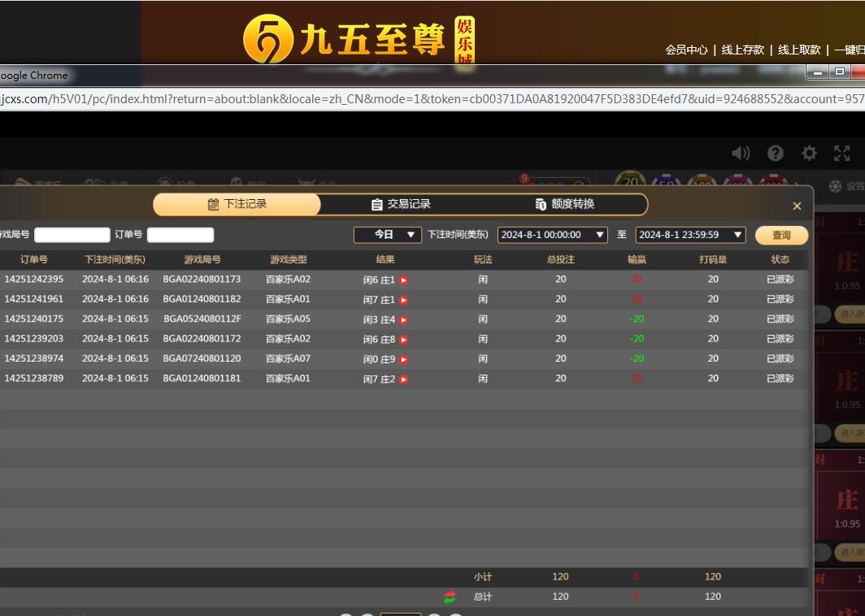The image size is (865, 616).
Task: Focus the 游戏局号 game round field
Action: click(x=72, y=235)
